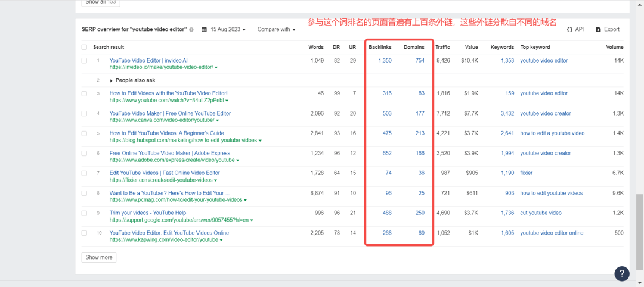
Task: Open URL dropdown arrow for pcmag.com link
Action: (x=245, y=201)
